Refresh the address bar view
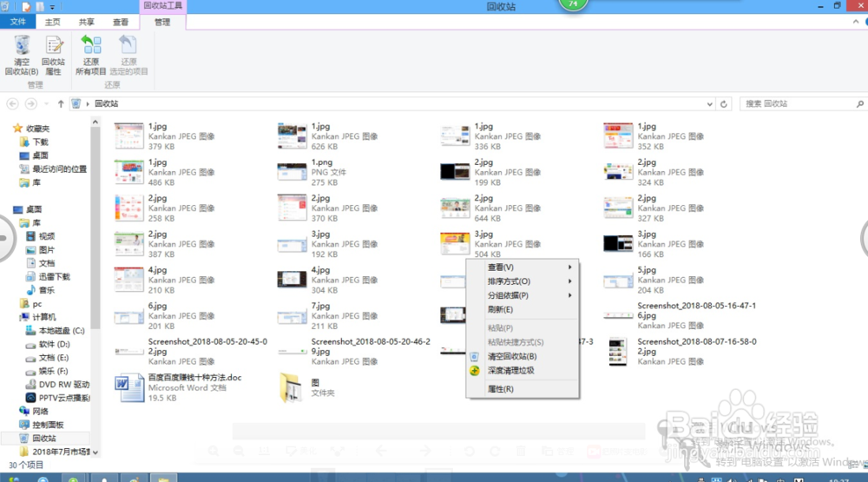Screen dimensions: 868x482 (724, 103)
